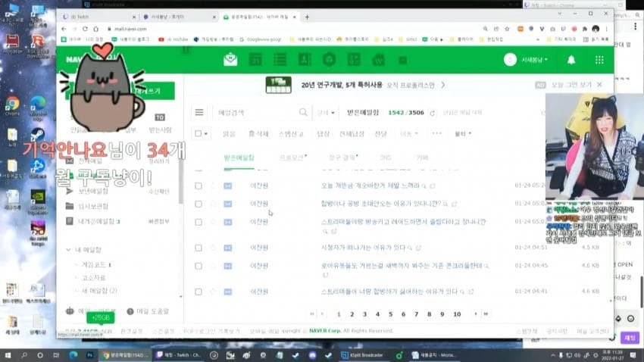Select the 청구·결제 category tab
The width and height of the screenshot is (644, 362).
343,158
